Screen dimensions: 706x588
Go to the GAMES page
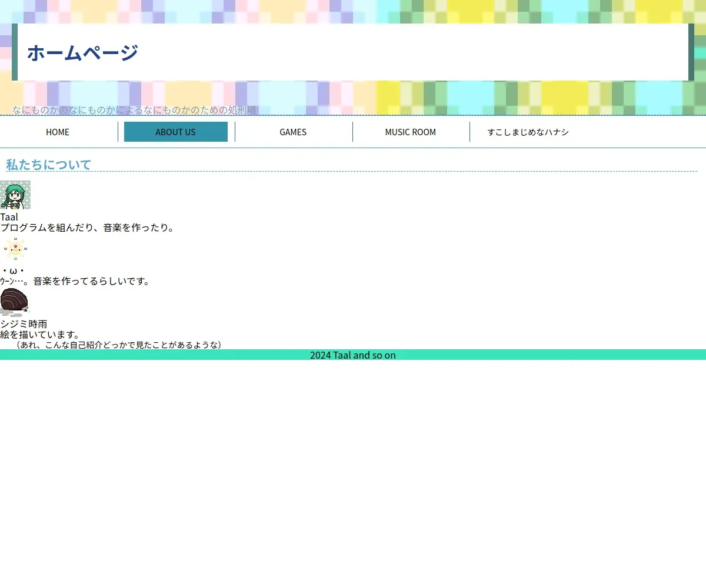click(293, 132)
